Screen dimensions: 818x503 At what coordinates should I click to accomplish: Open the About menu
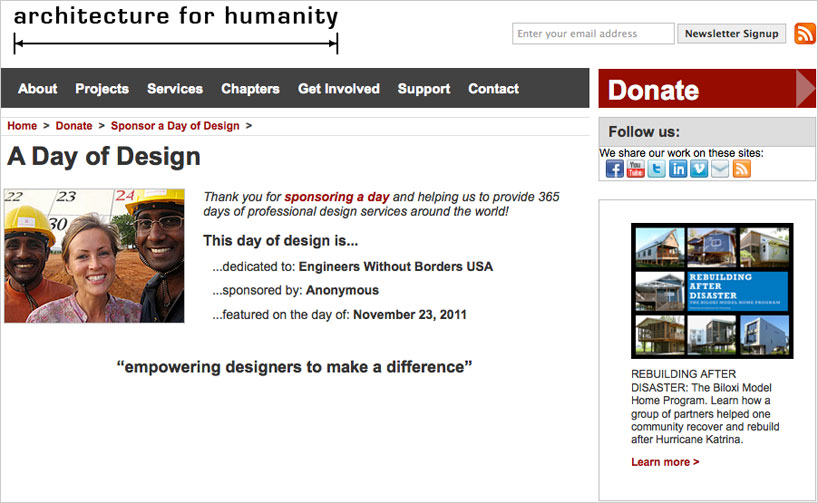[x=38, y=89]
